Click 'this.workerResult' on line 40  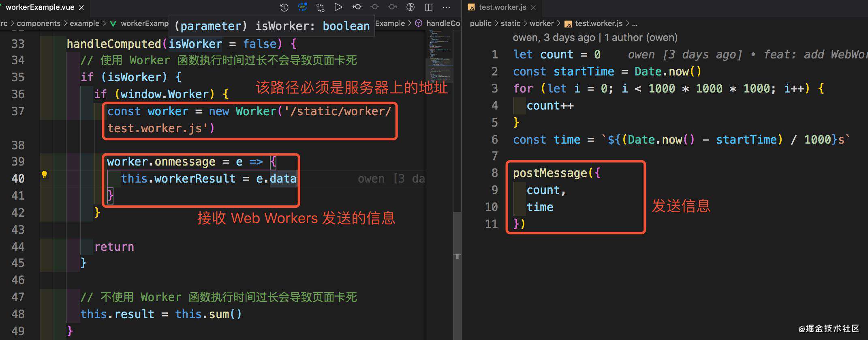pyautogui.click(x=178, y=179)
